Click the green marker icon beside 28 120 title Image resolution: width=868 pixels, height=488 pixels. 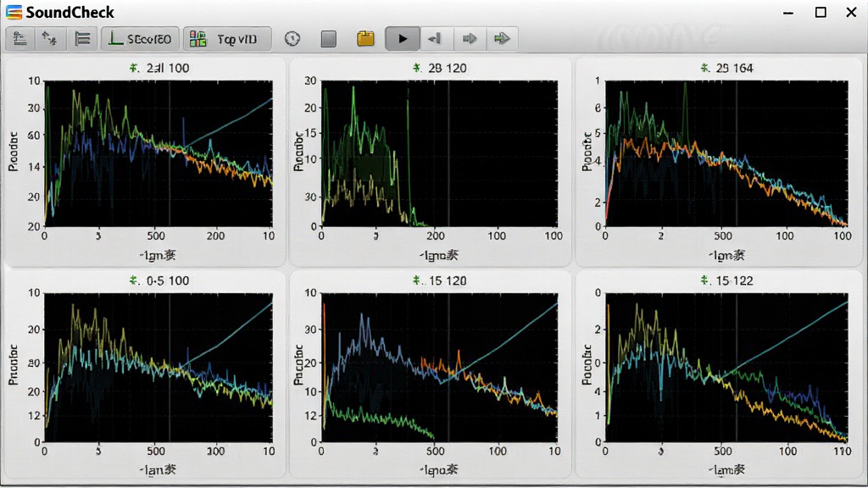417,68
